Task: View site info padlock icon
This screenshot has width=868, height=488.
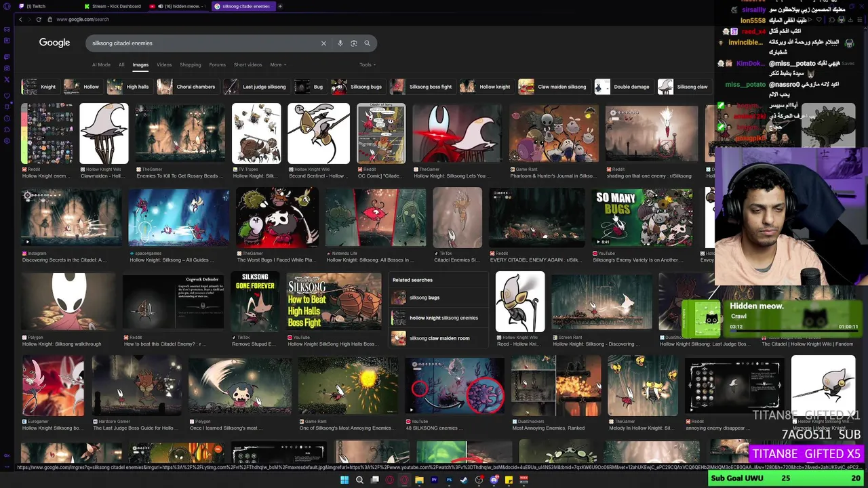Action: (50, 19)
